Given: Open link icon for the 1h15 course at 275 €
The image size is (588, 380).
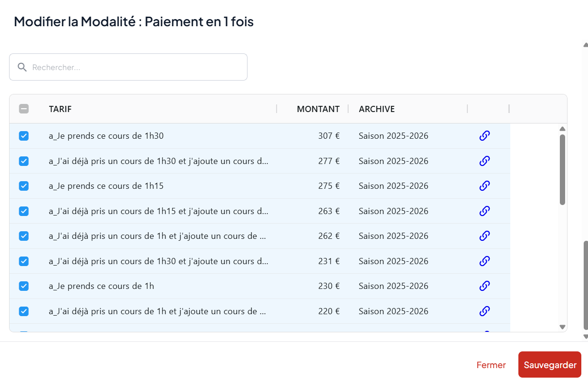Looking at the screenshot, I should 484,185.
